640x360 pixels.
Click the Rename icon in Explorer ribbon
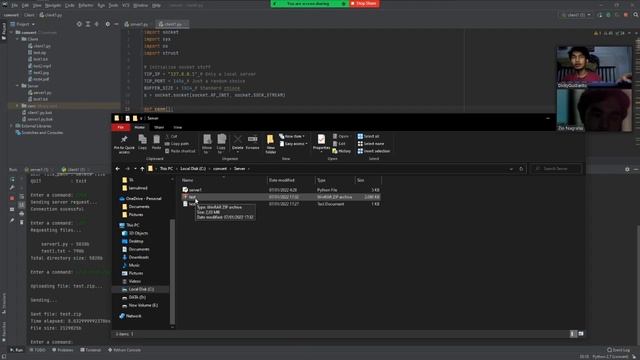point(252,140)
